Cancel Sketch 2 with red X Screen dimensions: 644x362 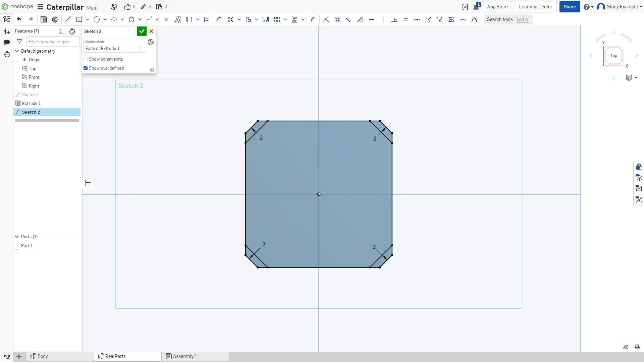pos(151,31)
